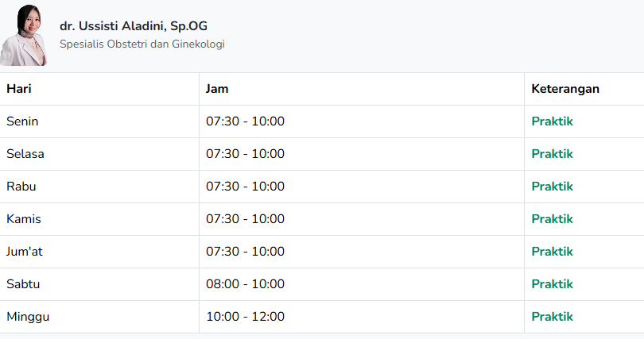The width and height of the screenshot is (644, 339).
Task: Select the Selasa row day cell
Action: pos(25,154)
